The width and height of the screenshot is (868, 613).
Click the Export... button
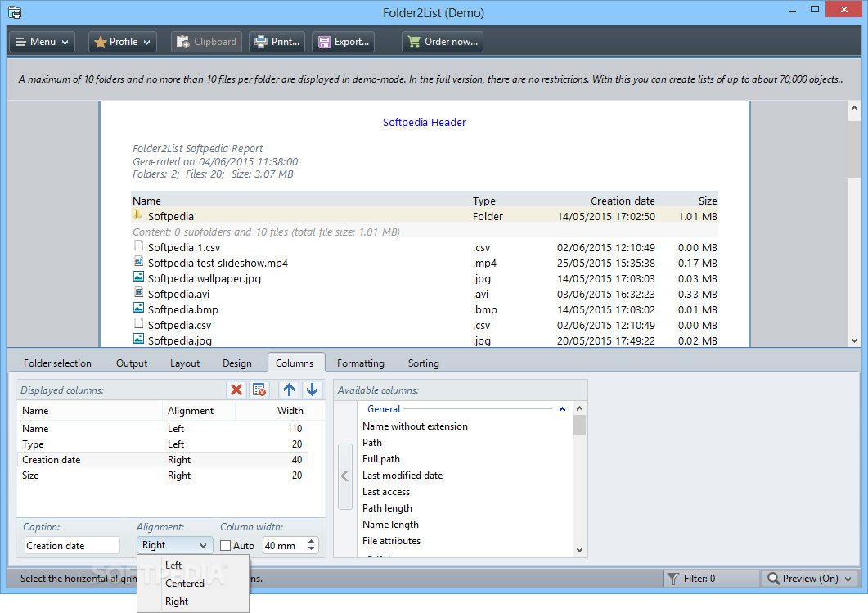(344, 42)
